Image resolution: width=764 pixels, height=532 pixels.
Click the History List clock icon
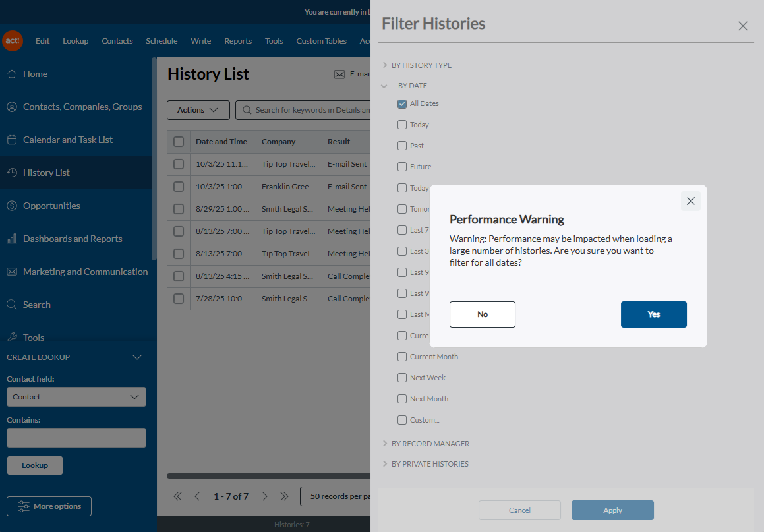coord(12,173)
